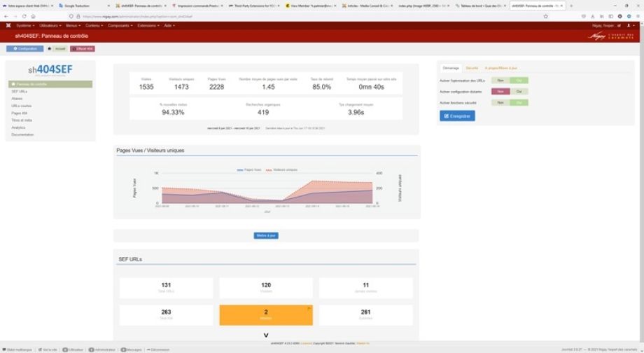Click the browser home icon
The image size is (644, 353).
34,16
